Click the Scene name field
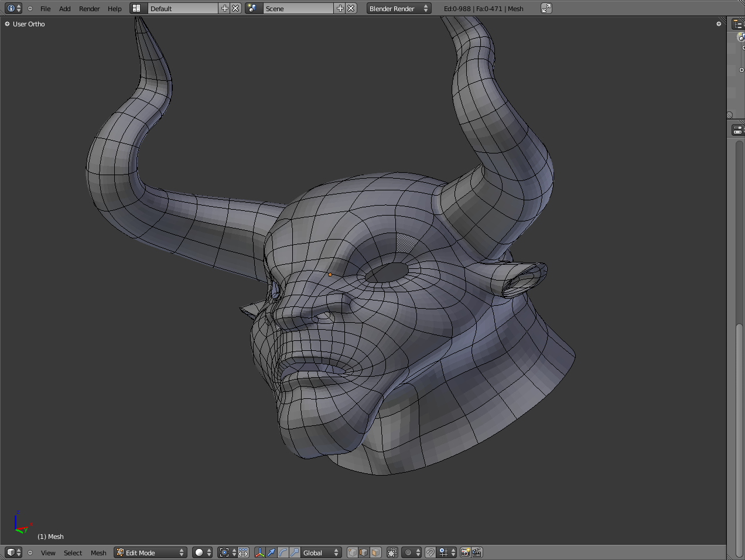The width and height of the screenshot is (745, 560). tap(298, 8)
